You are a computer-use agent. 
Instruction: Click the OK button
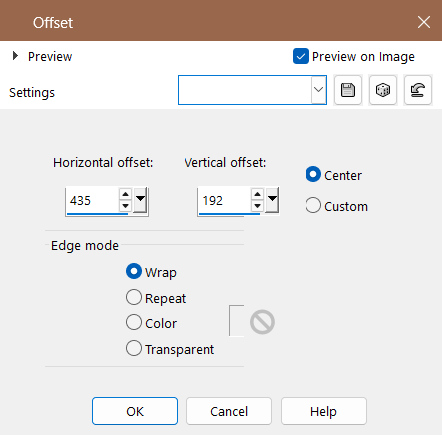click(135, 411)
